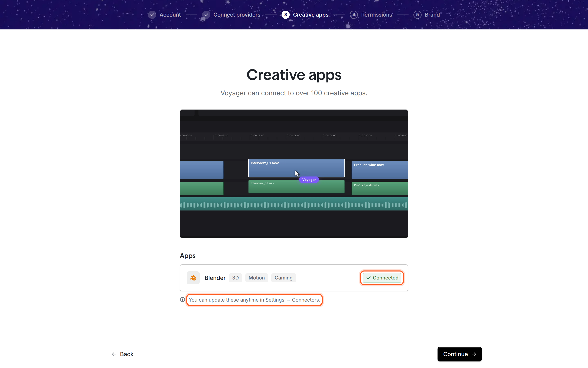588x368 pixels.
Task: Click the info icon beside Settings note
Action: coord(183,300)
